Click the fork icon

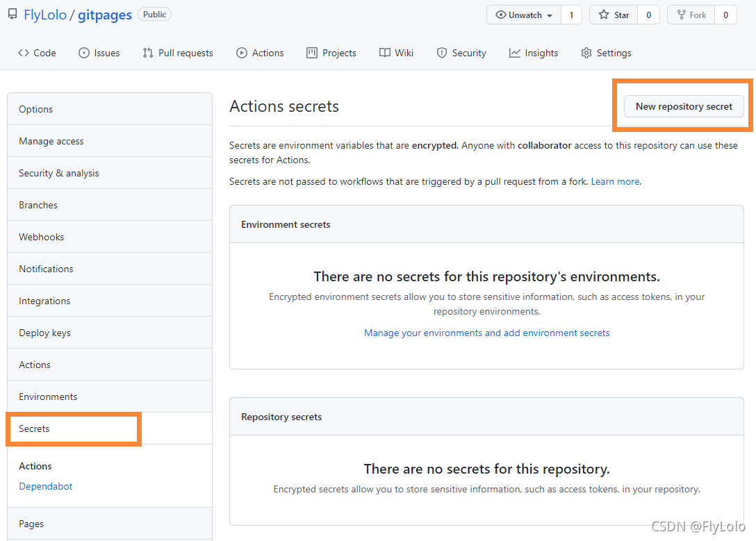pos(681,15)
